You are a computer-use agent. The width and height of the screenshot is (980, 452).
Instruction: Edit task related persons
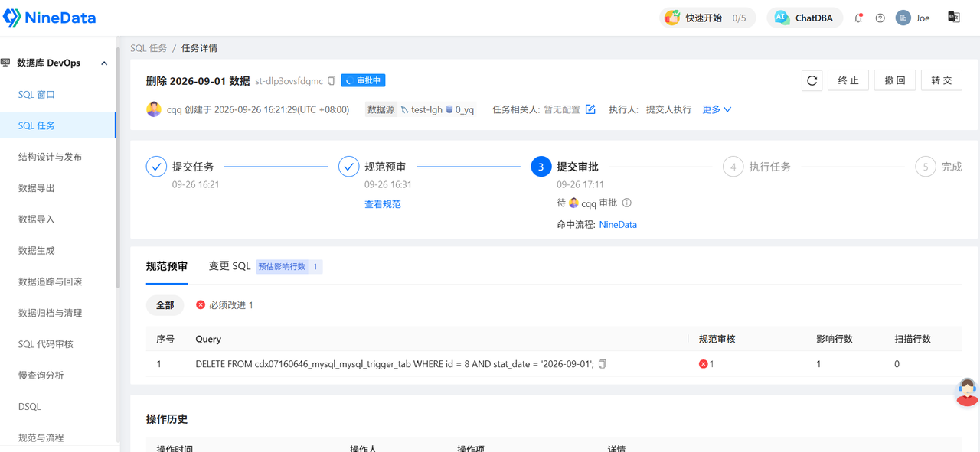click(x=590, y=109)
